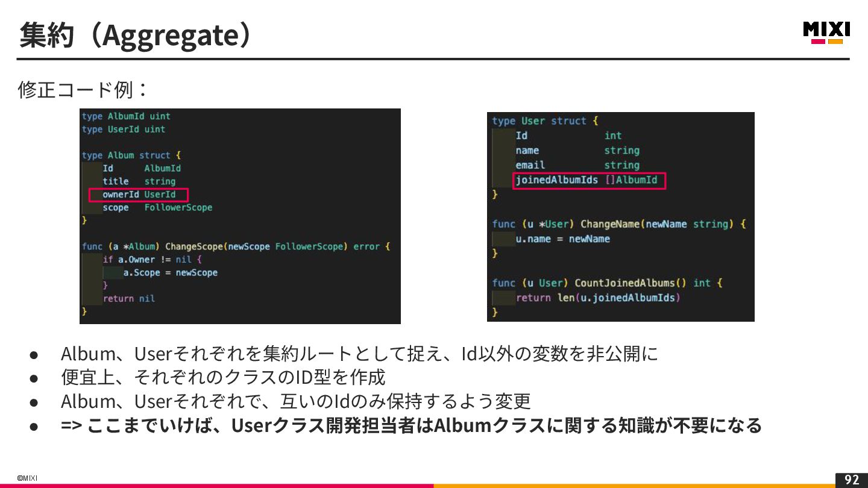Viewport: 868px width, 488px height.
Task: Click the 'scope FollowerScope' field line
Action: tap(157, 208)
